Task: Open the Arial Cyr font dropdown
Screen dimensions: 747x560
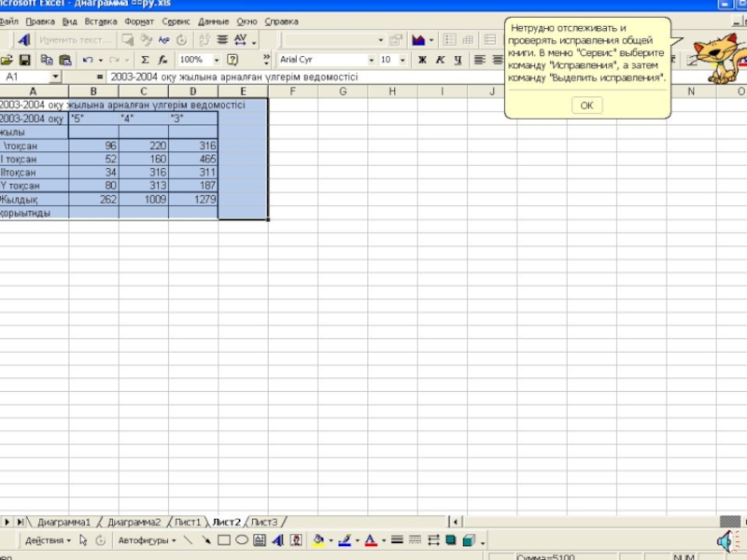Action: coord(371,60)
